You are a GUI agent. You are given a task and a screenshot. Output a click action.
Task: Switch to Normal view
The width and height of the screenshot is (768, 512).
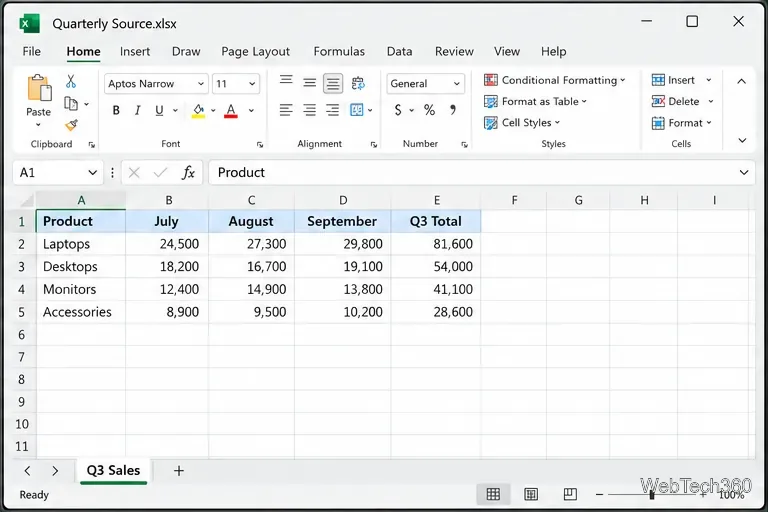coord(493,494)
